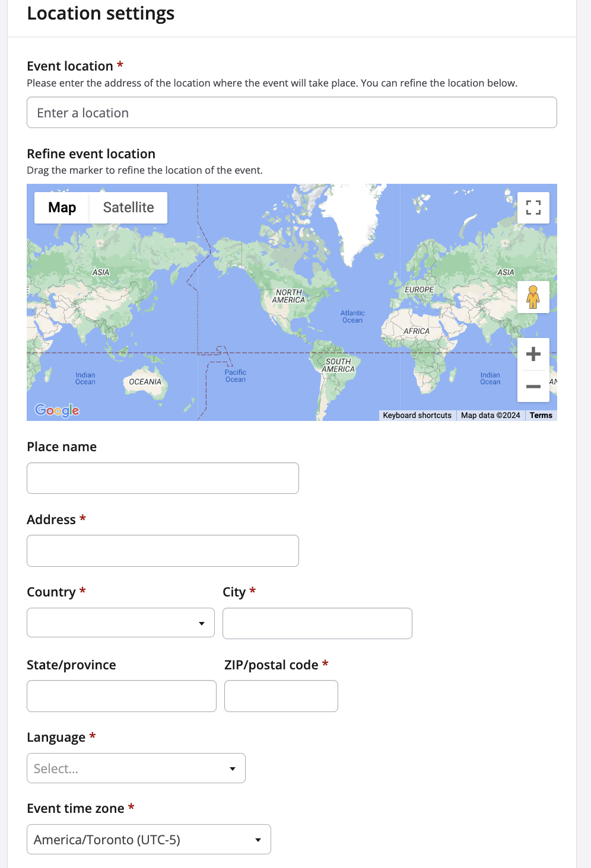Open the Country dropdown

pos(120,623)
